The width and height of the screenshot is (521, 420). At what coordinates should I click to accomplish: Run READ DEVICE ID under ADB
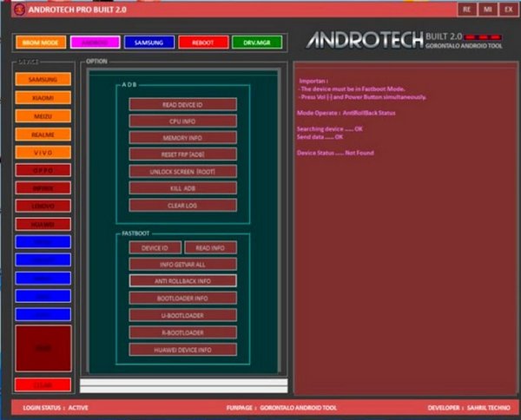pos(182,105)
